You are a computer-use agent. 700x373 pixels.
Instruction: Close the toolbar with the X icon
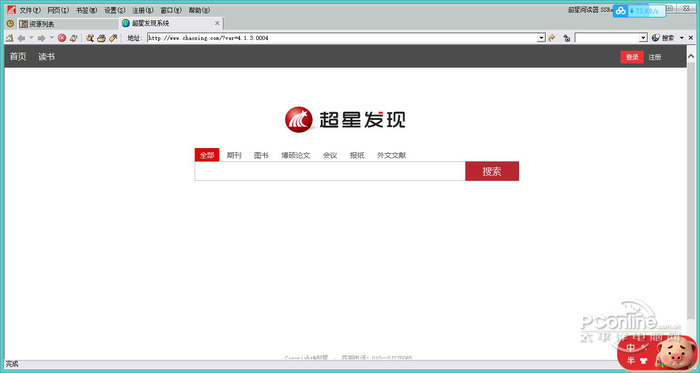(691, 38)
